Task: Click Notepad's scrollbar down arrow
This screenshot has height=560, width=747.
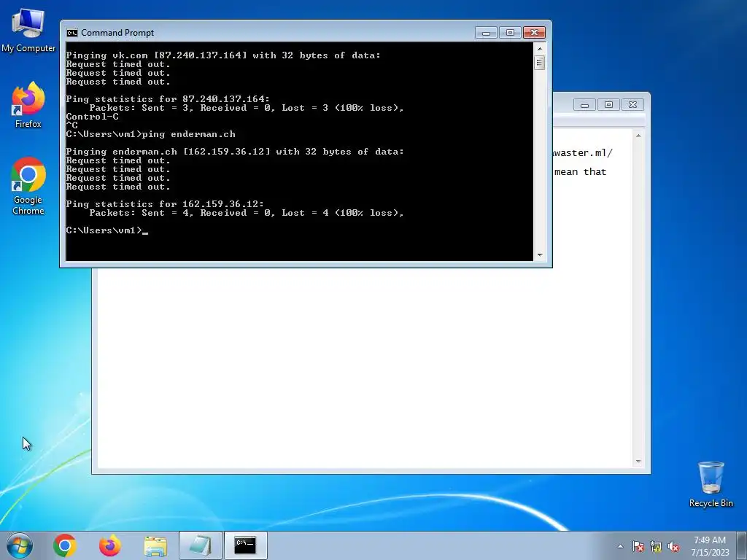Action: tap(638, 461)
